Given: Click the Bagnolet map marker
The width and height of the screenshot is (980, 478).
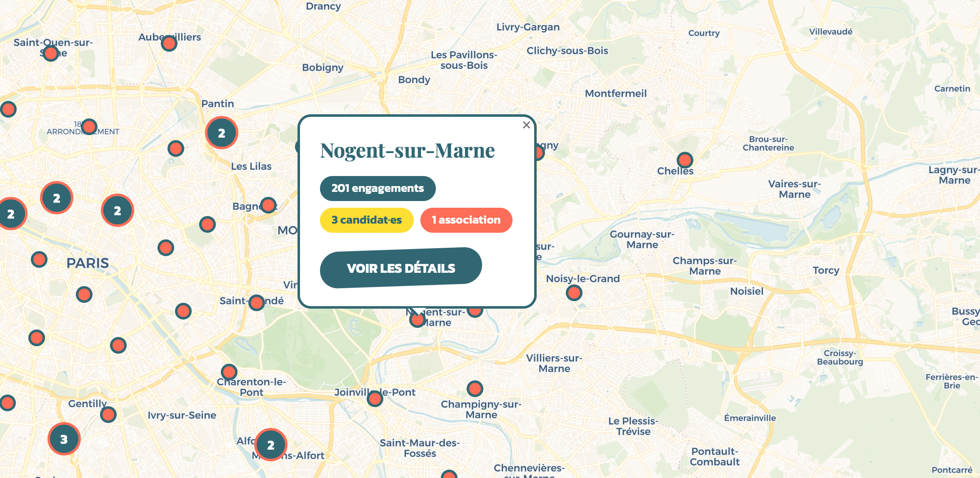Looking at the screenshot, I should [x=268, y=205].
